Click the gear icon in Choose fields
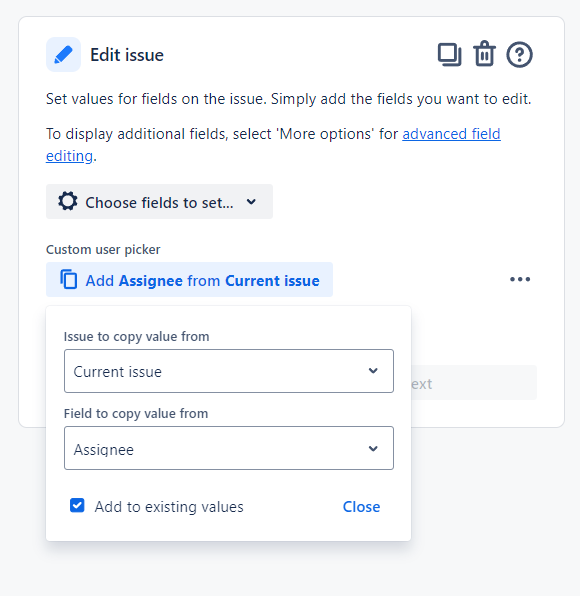This screenshot has width=580, height=596. tap(68, 201)
